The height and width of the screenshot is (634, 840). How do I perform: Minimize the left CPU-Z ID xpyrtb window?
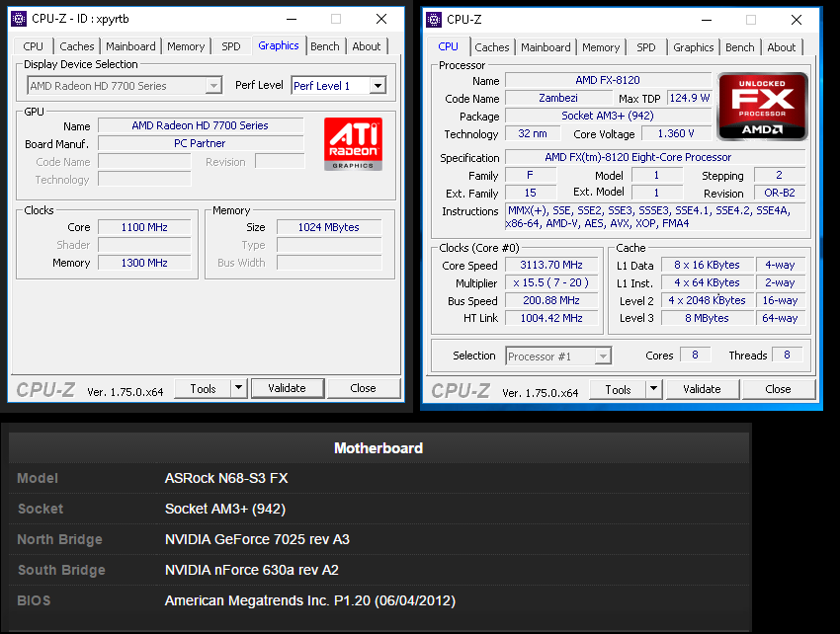coord(292,20)
